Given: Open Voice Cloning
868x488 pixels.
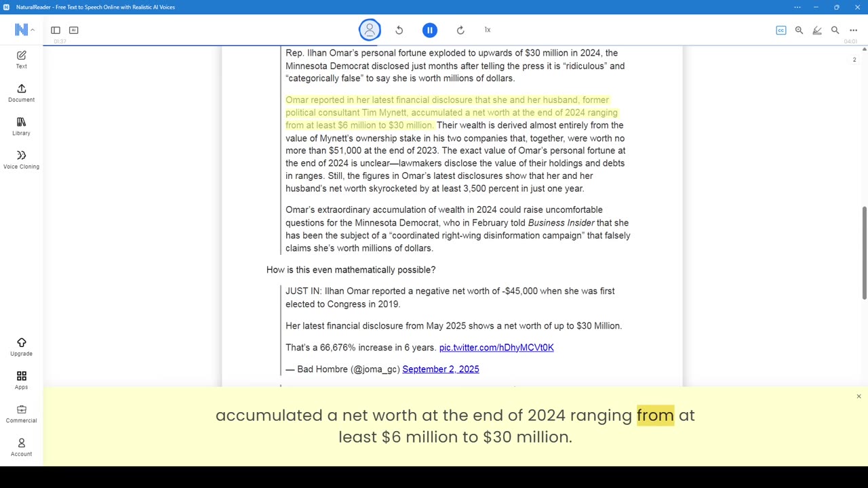Looking at the screenshot, I should 21,160.
